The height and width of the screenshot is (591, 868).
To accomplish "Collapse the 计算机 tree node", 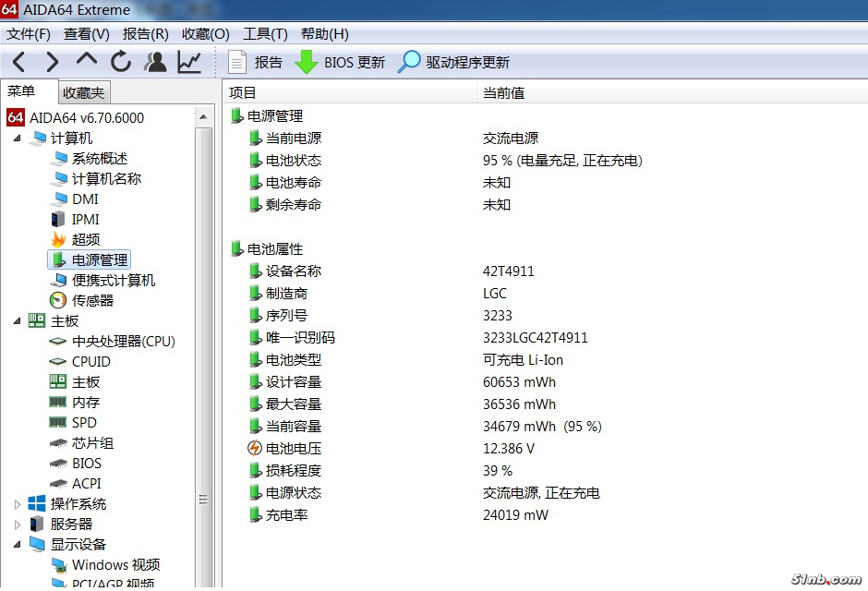I will pos(17,139).
